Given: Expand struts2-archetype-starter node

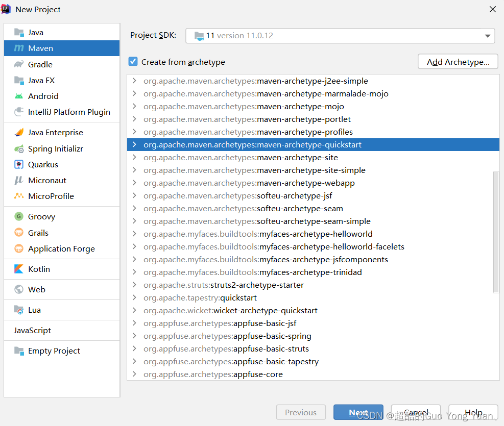Looking at the screenshot, I should [x=134, y=285].
